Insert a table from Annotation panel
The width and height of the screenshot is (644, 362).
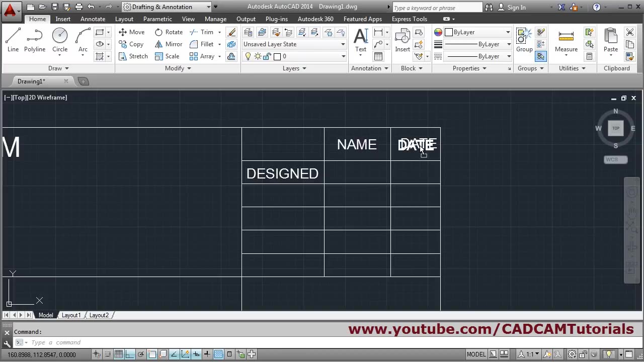pos(378,56)
